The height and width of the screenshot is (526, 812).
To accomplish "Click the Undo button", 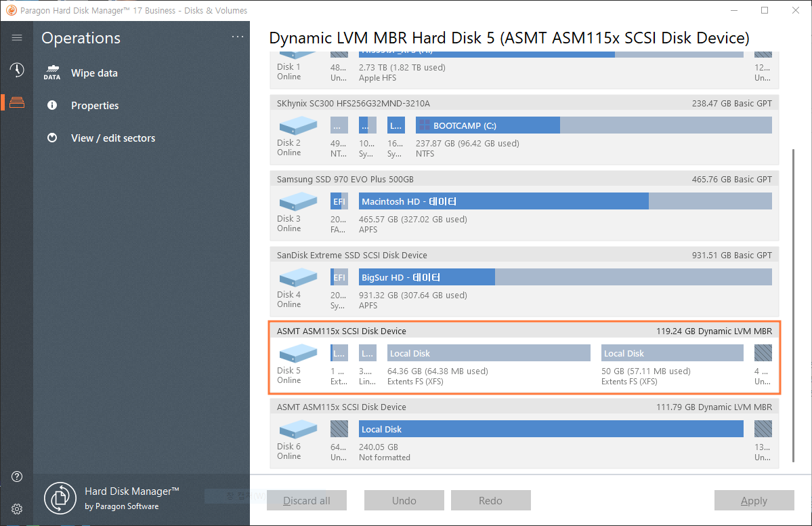I will 404,501.
